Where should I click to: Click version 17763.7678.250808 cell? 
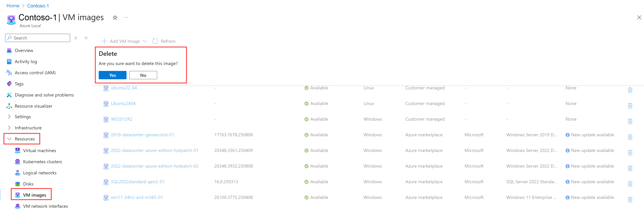(x=234, y=135)
